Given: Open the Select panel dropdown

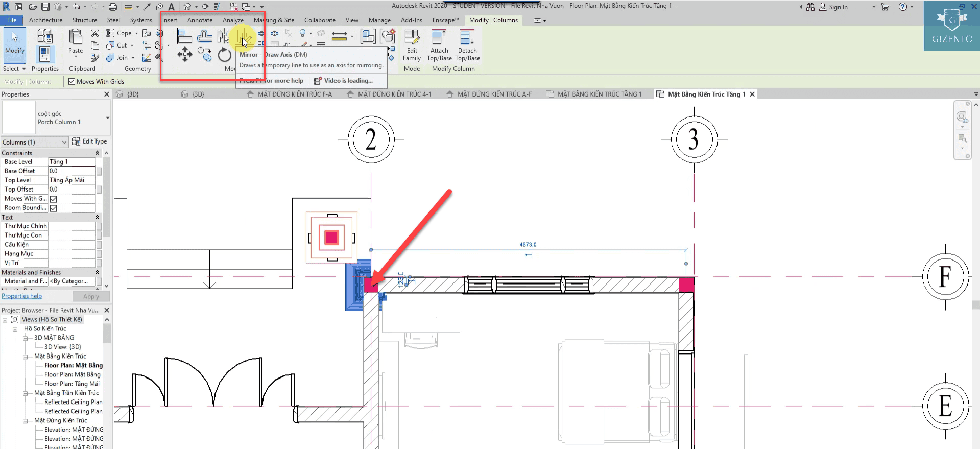Looking at the screenshot, I should tap(14, 69).
